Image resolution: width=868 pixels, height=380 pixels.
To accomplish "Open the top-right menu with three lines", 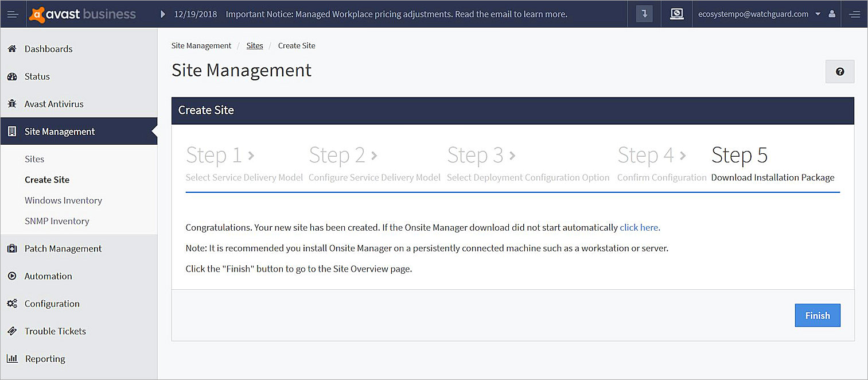I will click(855, 13).
